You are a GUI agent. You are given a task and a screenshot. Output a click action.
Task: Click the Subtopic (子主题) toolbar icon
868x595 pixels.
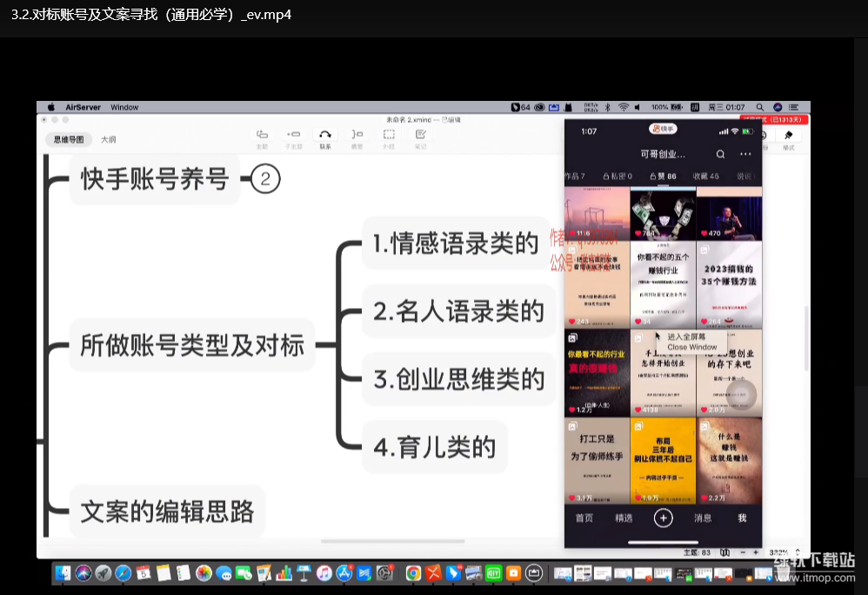coord(293,135)
